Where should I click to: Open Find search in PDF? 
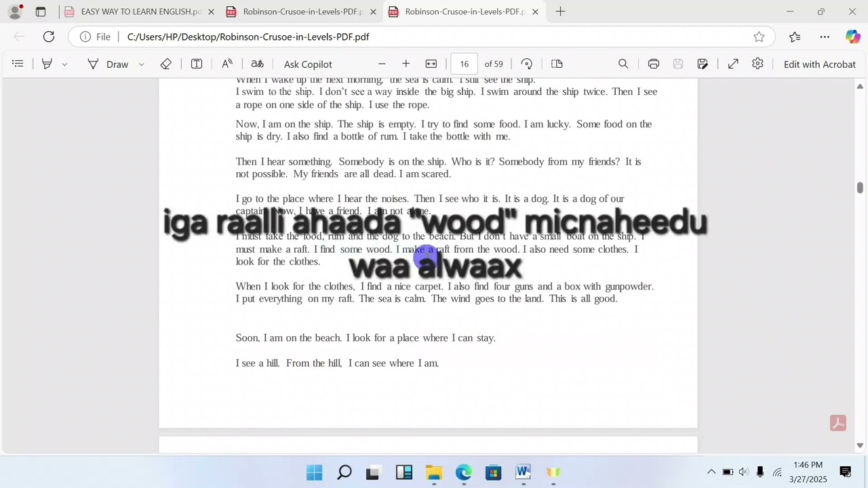click(623, 64)
